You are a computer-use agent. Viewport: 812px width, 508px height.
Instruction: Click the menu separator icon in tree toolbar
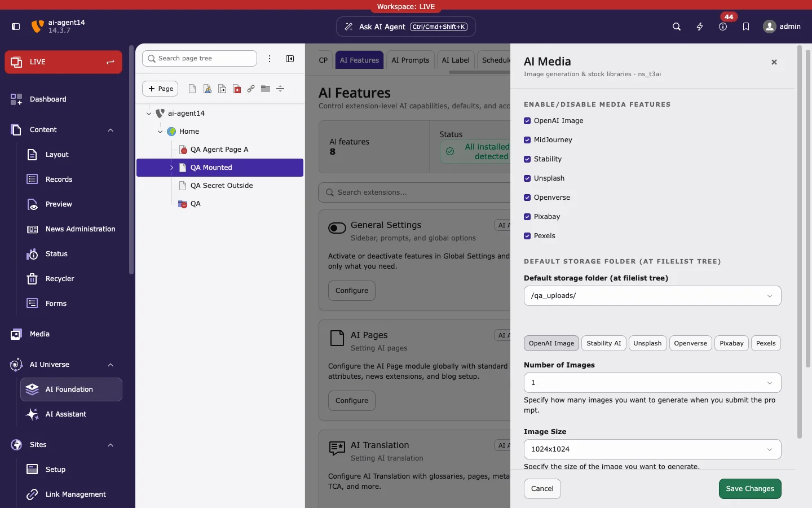[x=280, y=89]
